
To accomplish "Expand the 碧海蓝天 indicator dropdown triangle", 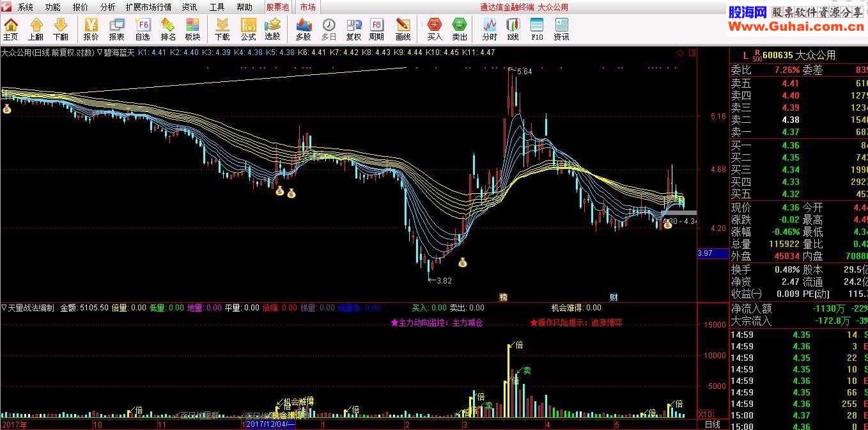I will coord(99,52).
